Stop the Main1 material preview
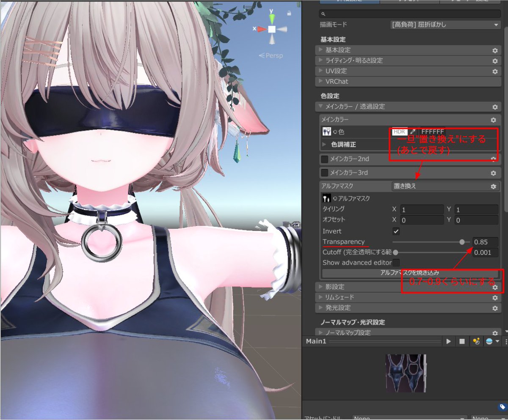 point(462,341)
